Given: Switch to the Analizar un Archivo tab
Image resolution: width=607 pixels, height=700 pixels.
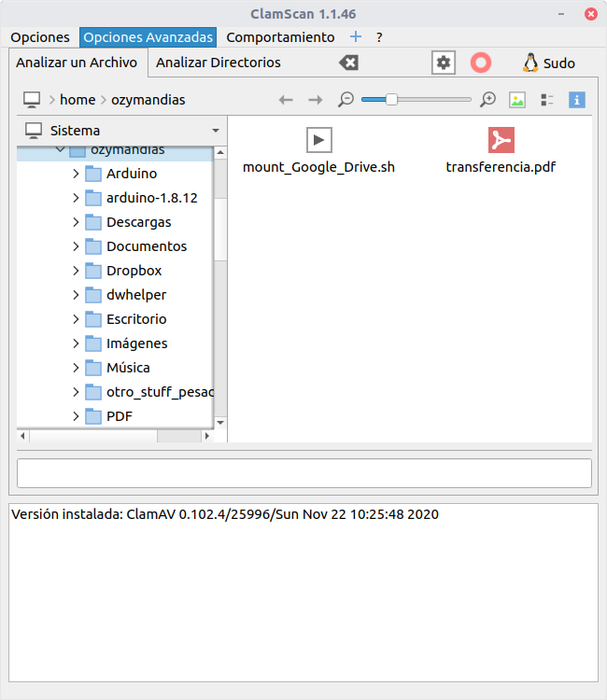Looking at the screenshot, I should pyautogui.click(x=77, y=63).
